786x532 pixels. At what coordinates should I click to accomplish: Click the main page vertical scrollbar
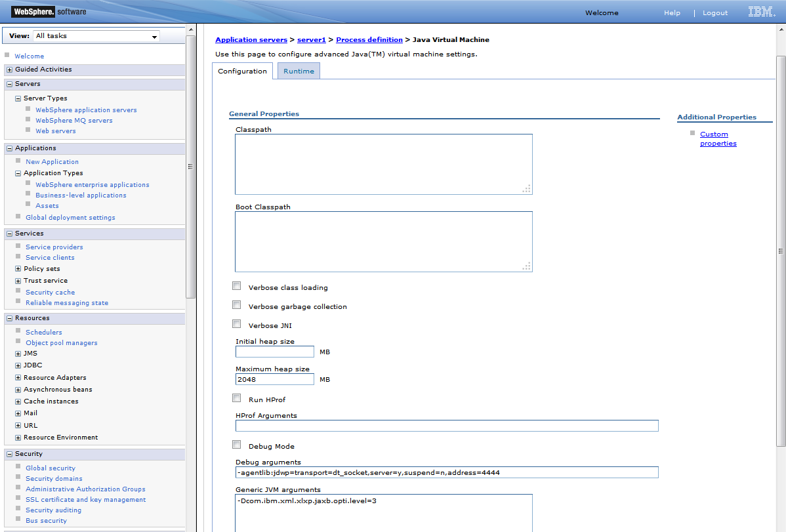coord(781,251)
